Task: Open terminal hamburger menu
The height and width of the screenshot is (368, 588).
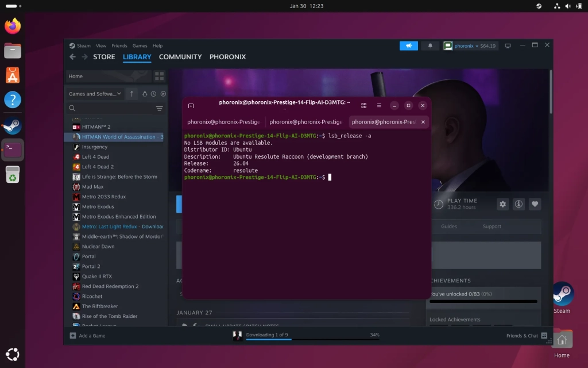Action: pyautogui.click(x=379, y=106)
